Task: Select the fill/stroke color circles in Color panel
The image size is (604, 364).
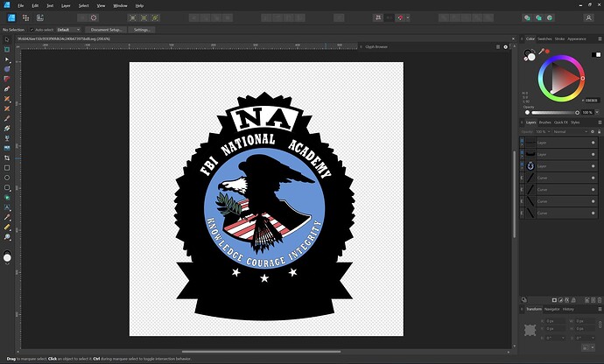Action: tap(530, 55)
